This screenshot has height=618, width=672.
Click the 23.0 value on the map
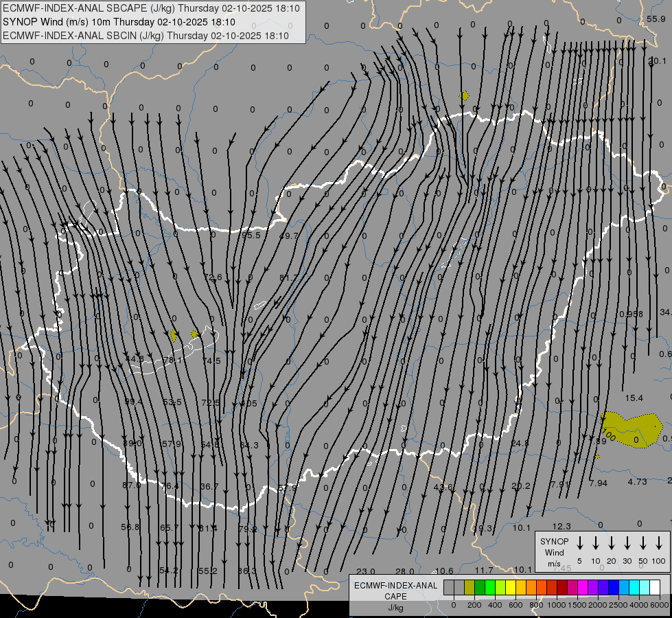366,571
